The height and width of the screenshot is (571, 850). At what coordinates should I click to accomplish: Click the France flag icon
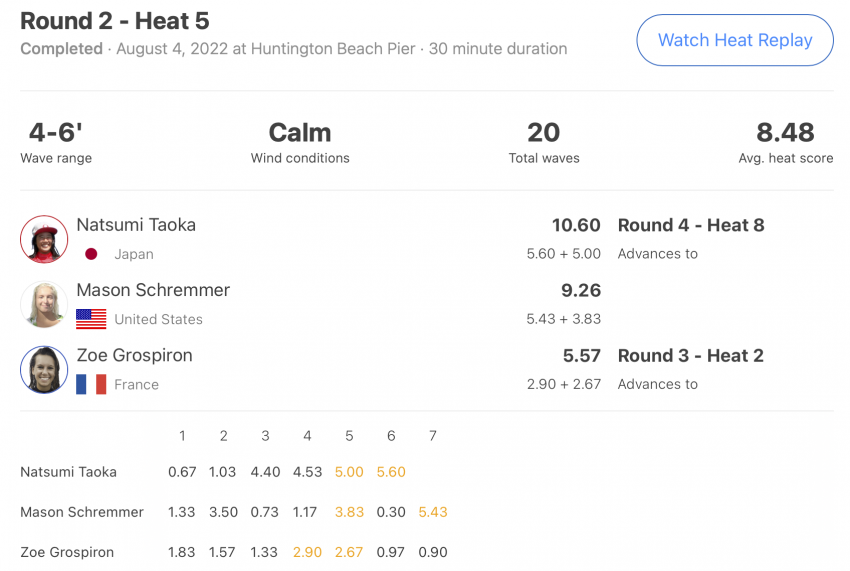coord(91,384)
